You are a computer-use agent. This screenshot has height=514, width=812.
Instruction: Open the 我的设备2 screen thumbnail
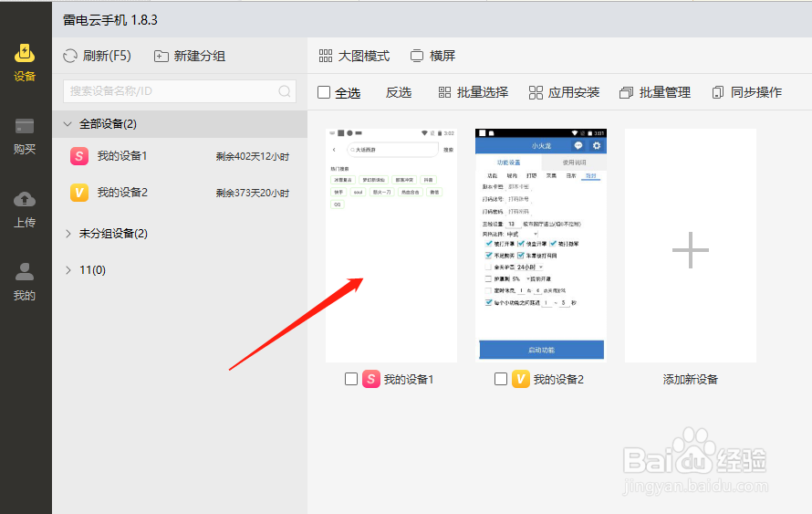(541, 245)
